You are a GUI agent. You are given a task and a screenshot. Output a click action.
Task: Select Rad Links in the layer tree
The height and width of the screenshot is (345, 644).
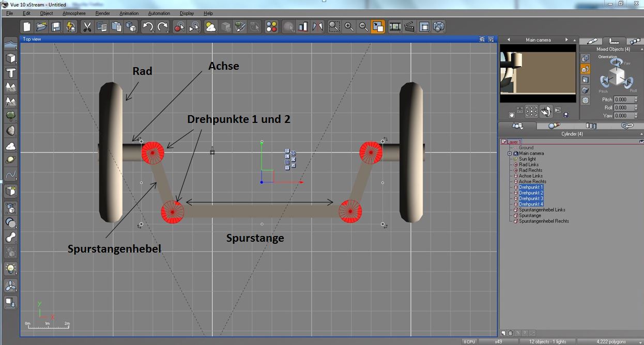[529, 164]
